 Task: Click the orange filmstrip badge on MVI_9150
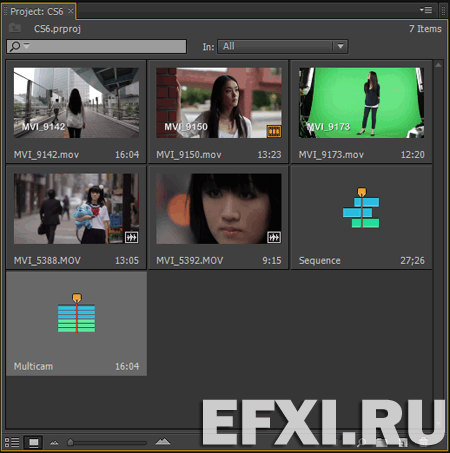274,131
